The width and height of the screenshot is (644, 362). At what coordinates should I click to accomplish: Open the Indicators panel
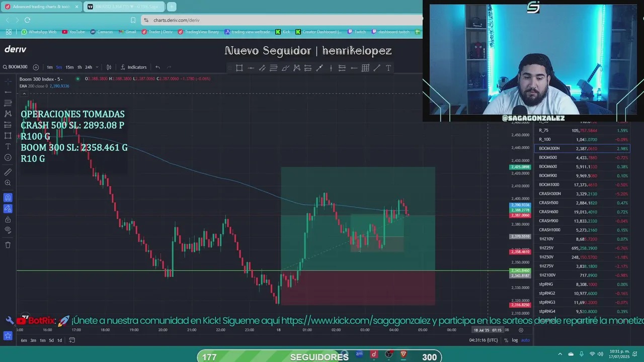point(133,67)
